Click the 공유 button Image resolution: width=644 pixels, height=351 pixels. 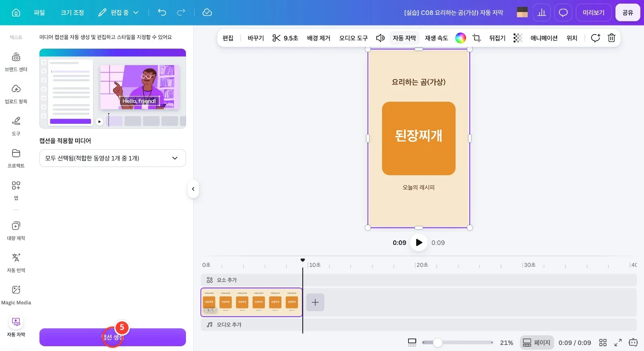pos(628,12)
